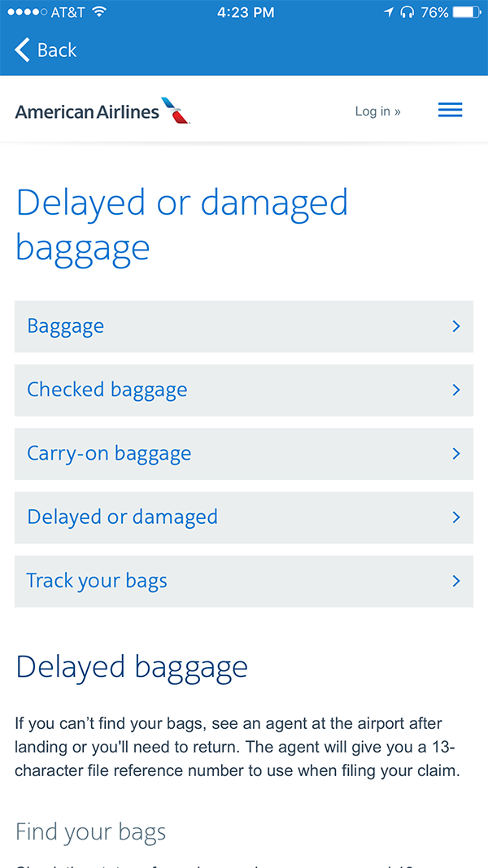The width and height of the screenshot is (488, 868).
Task: Click the American Airlines eagle logo icon
Action: click(176, 111)
